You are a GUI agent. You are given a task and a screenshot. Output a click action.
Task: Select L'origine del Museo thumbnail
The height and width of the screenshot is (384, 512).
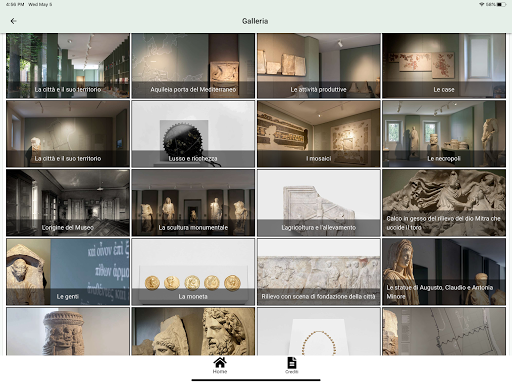[68, 203]
